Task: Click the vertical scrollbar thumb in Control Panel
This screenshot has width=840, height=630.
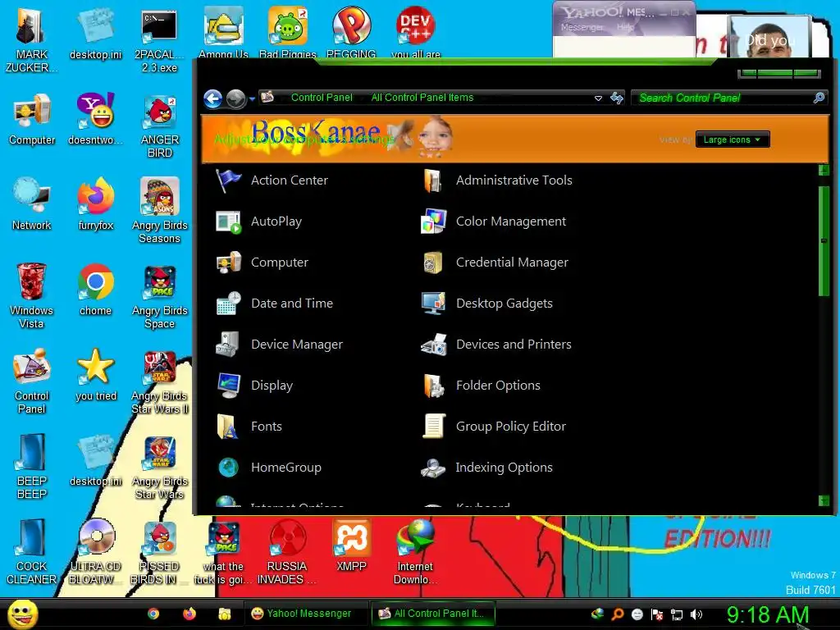Action: pyautogui.click(x=824, y=240)
